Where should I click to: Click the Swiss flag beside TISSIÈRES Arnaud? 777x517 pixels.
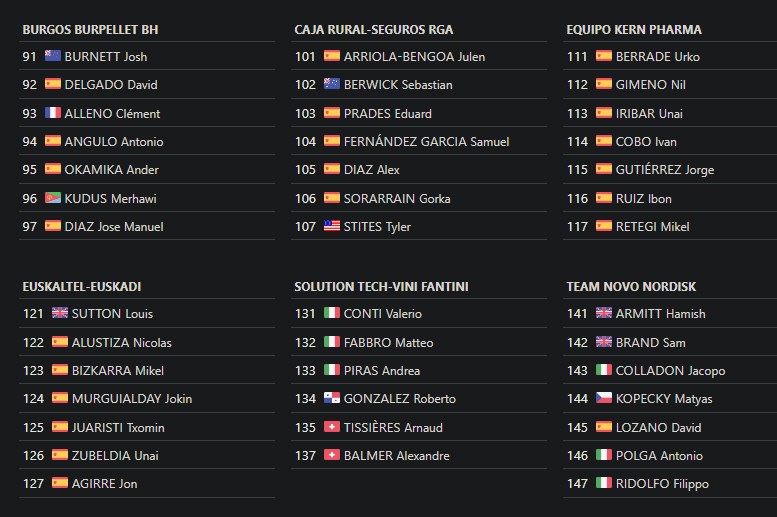[332, 427]
